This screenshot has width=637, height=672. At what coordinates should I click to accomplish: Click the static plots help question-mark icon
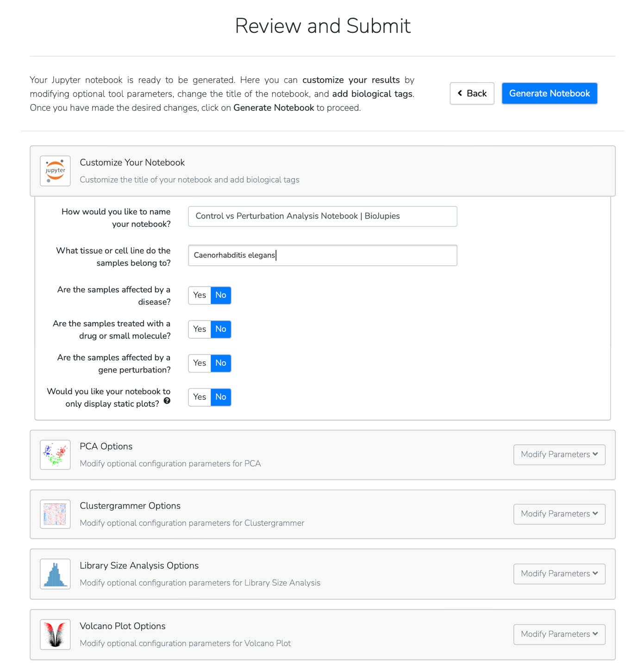pyautogui.click(x=167, y=401)
